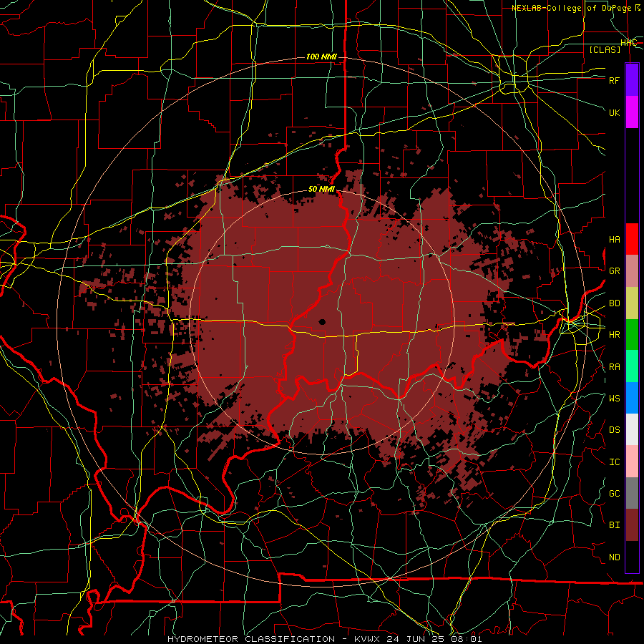Click the 50 NMI range ring label

click(321, 190)
